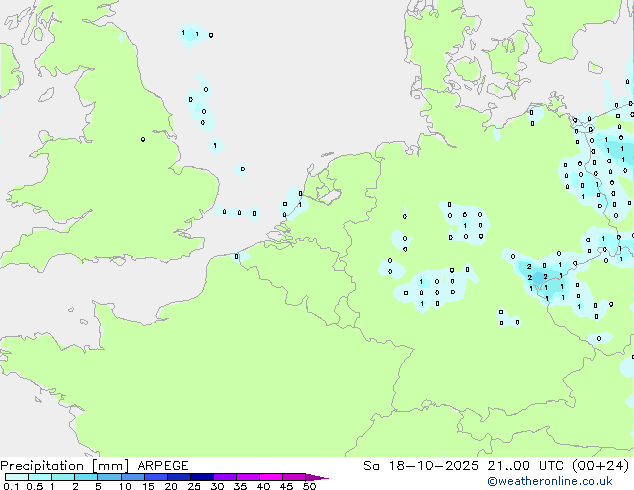Click the legend arrow tip beyond 50

click(x=321, y=478)
